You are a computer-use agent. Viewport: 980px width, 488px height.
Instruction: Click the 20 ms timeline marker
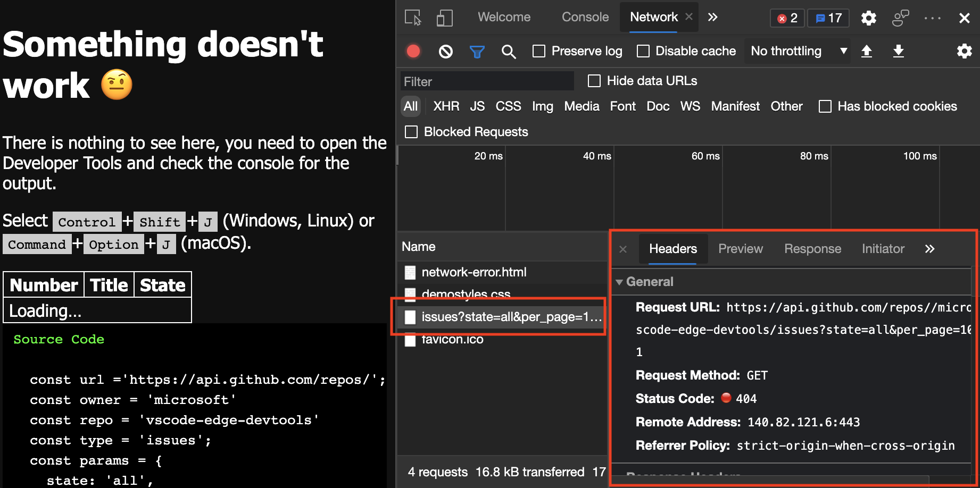pyautogui.click(x=488, y=156)
